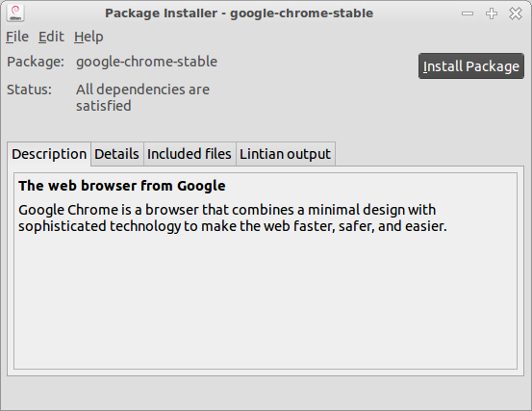This screenshot has height=411, width=532.
Task: Maximize the Package Installer window
Action: pyautogui.click(x=492, y=13)
